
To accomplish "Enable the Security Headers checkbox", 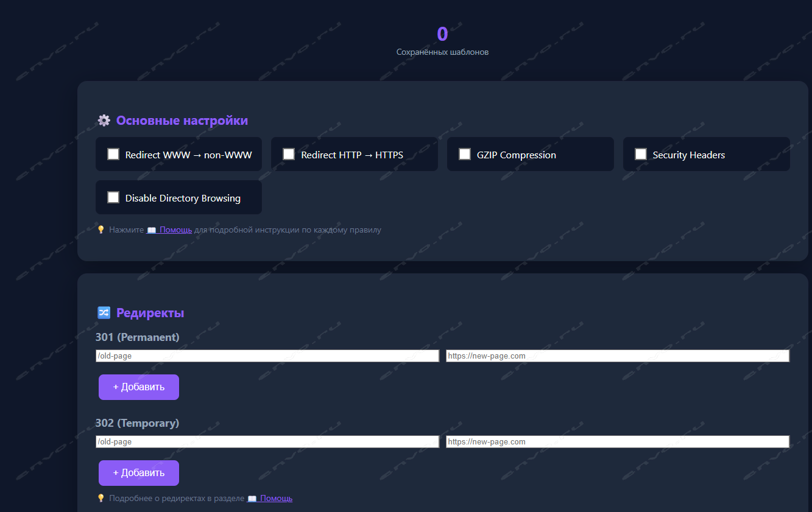I will 641,154.
